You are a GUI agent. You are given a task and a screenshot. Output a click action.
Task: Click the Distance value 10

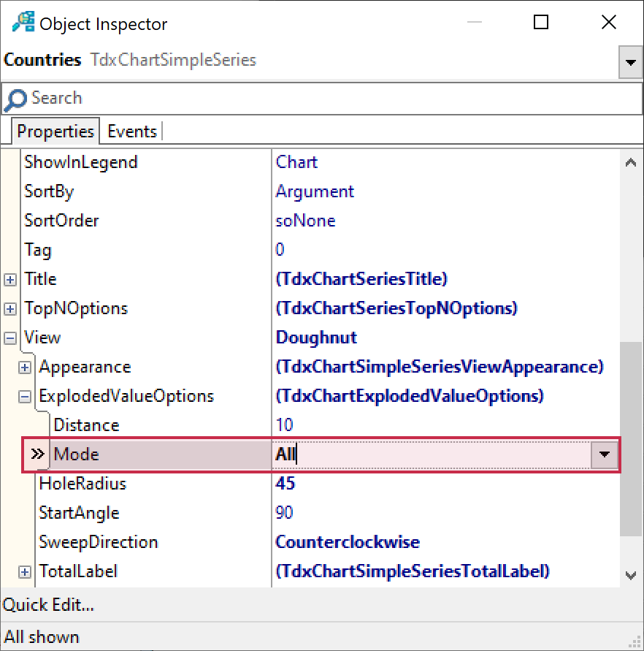[285, 425]
